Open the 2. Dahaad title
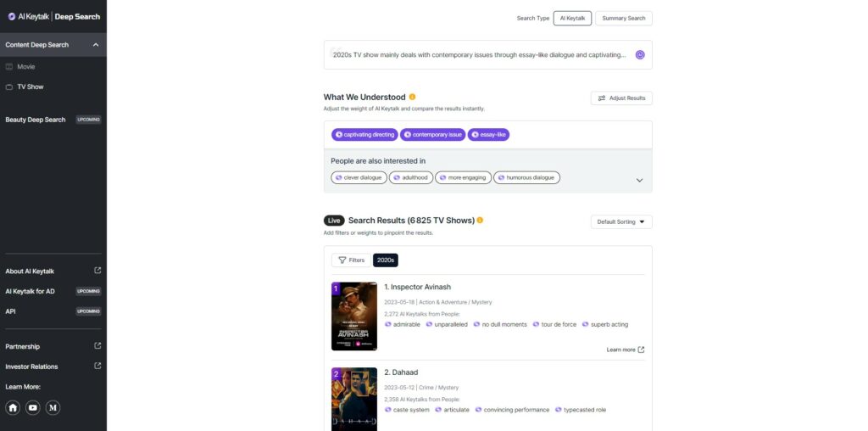The image size is (868, 431). [x=401, y=372]
